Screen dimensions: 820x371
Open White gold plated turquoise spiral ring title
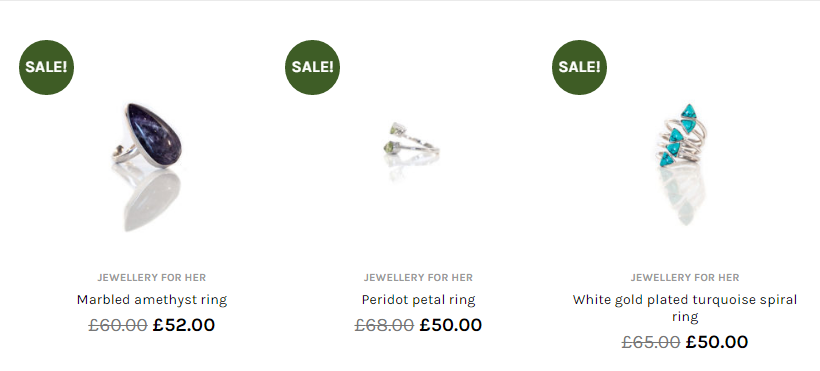685,308
